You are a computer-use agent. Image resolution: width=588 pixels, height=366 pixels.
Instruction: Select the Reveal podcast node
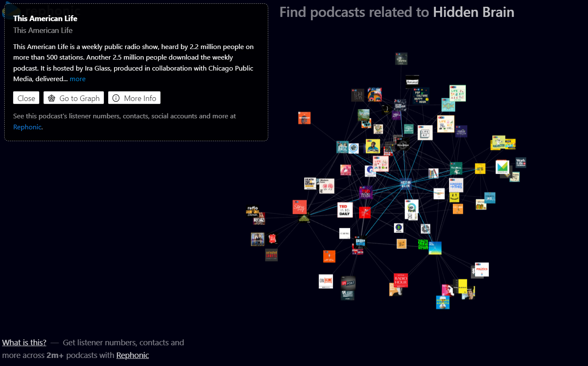[x=412, y=82]
